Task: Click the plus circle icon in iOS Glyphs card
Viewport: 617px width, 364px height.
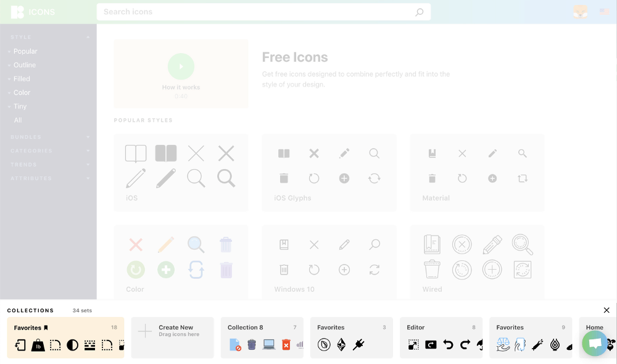Action: pyautogui.click(x=344, y=179)
